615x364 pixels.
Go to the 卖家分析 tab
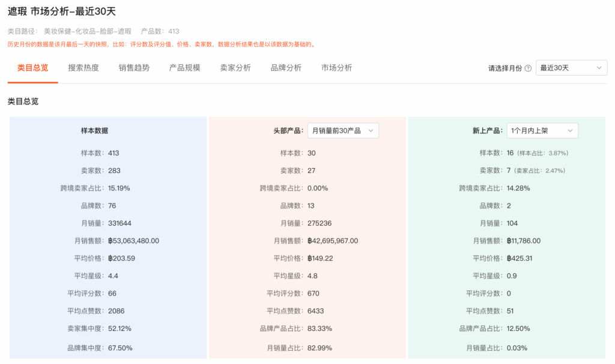235,68
